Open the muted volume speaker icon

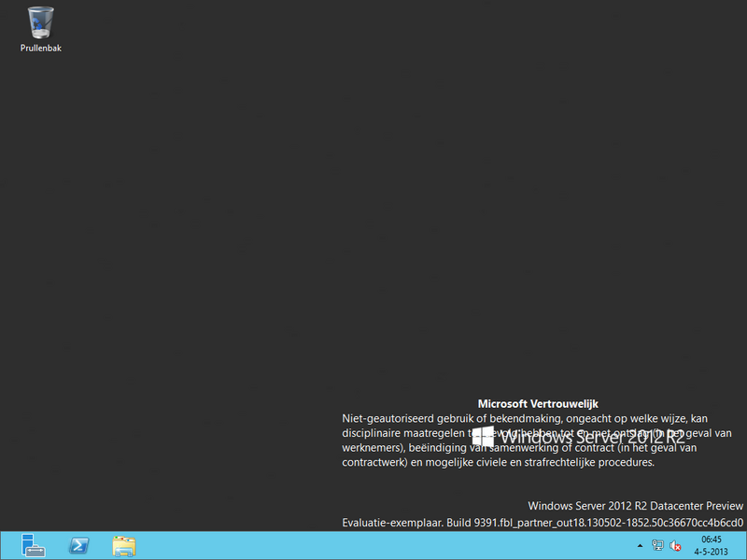(675, 546)
